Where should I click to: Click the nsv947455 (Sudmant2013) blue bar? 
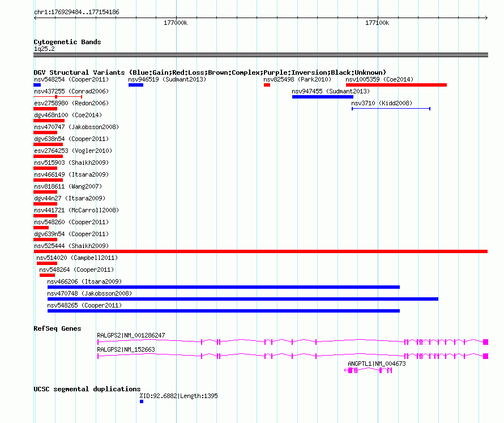point(323,97)
